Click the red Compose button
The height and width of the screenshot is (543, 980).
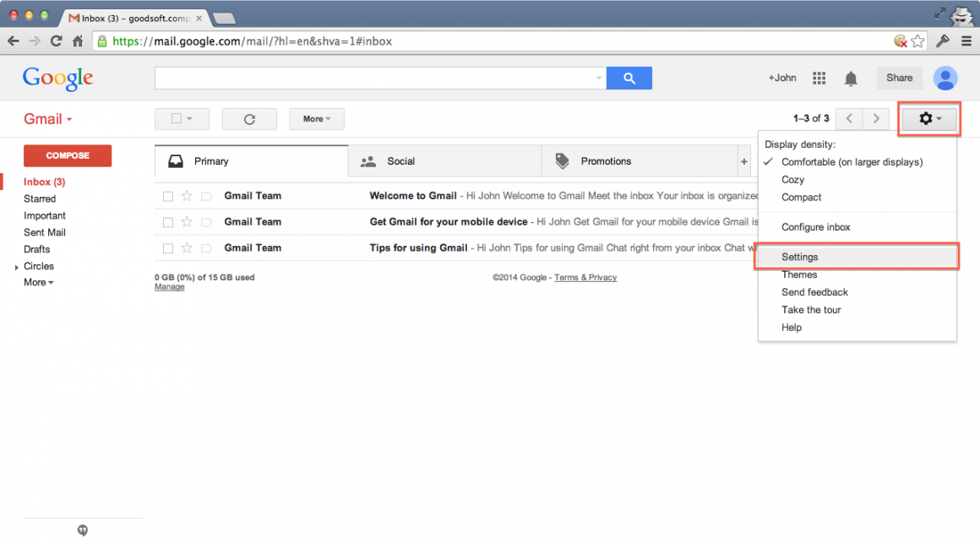click(x=68, y=155)
